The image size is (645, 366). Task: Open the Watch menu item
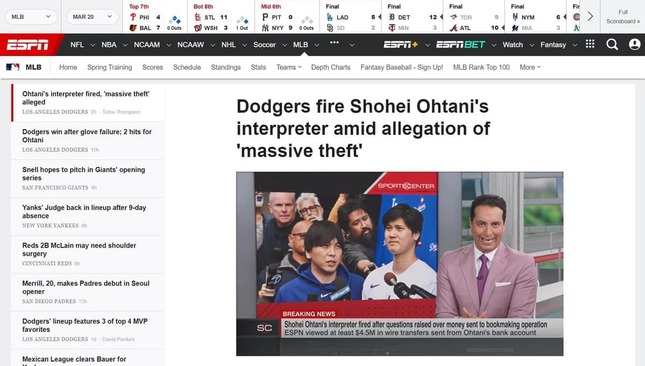pos(513,44)
